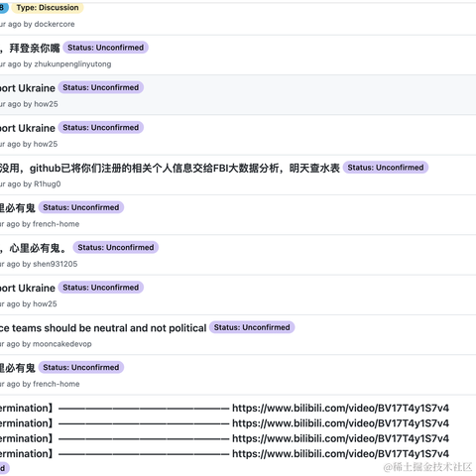Open issue mentioning github and FBI大数据分析
This screenshot has width=476, height=476.
[x=170, y=168]
